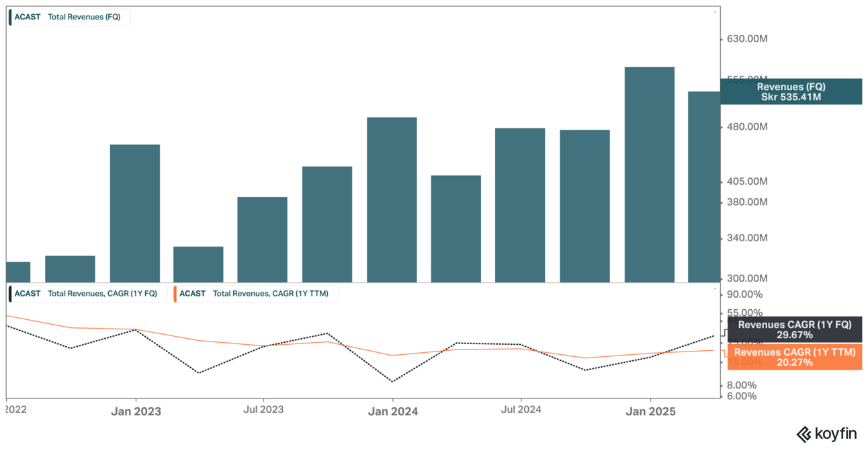Click the '405.00M' y-axis label
868x449 pixels.
point(748,181)
